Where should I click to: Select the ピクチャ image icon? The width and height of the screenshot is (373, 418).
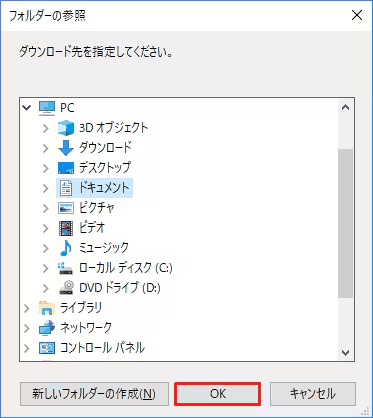point(66,208)
